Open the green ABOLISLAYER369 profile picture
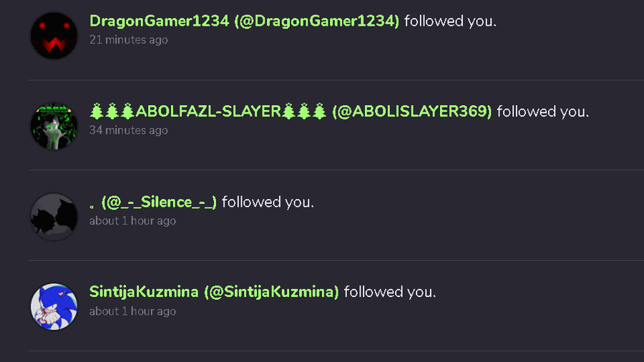Viewport: 644px width, 362px height. click(x=54, y=126)
